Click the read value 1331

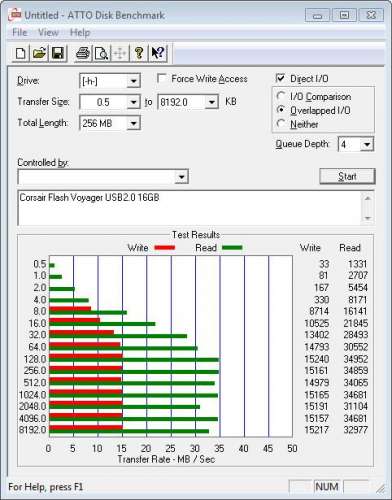358,264
